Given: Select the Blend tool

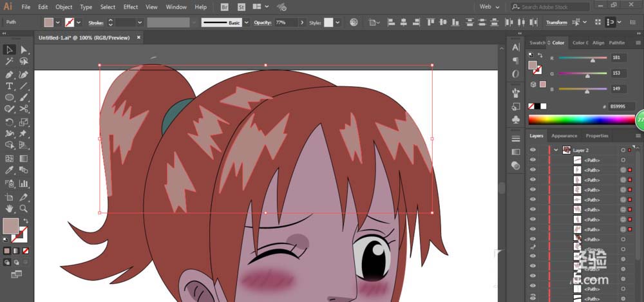Looking at the screenshot, I should pos(24,170).
